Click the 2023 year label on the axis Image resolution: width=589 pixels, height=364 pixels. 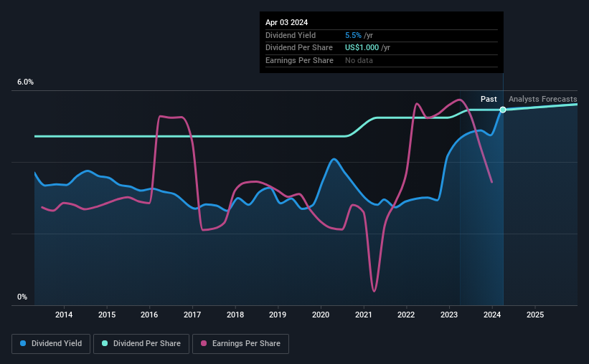tap(449, 315)
